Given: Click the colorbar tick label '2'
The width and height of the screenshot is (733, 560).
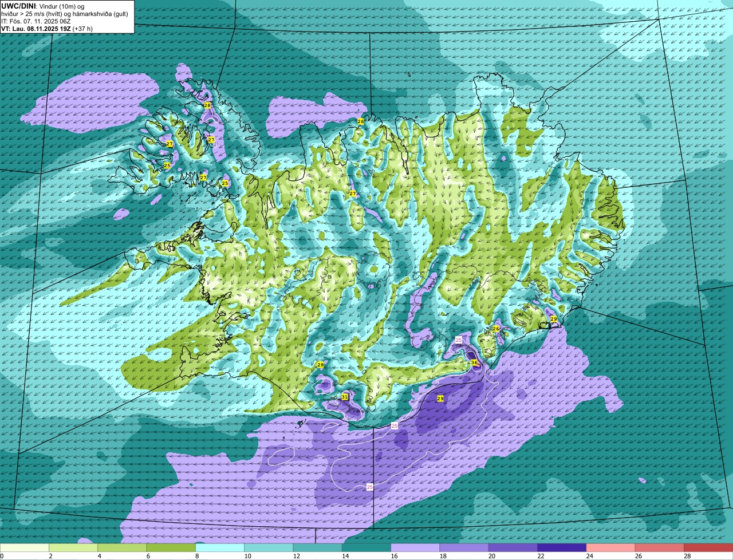Looking at the screenshot, I should click(50, 556).
